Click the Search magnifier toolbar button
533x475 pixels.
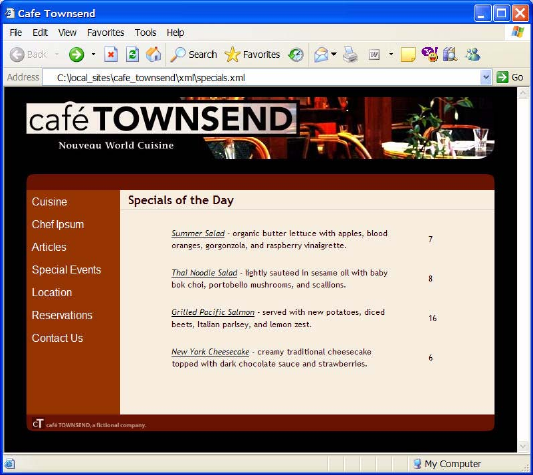click(194, 54)
